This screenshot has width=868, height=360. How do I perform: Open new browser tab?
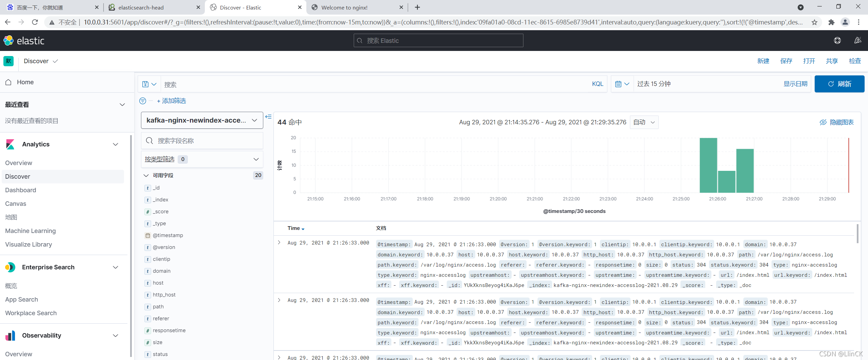point(418,7)
